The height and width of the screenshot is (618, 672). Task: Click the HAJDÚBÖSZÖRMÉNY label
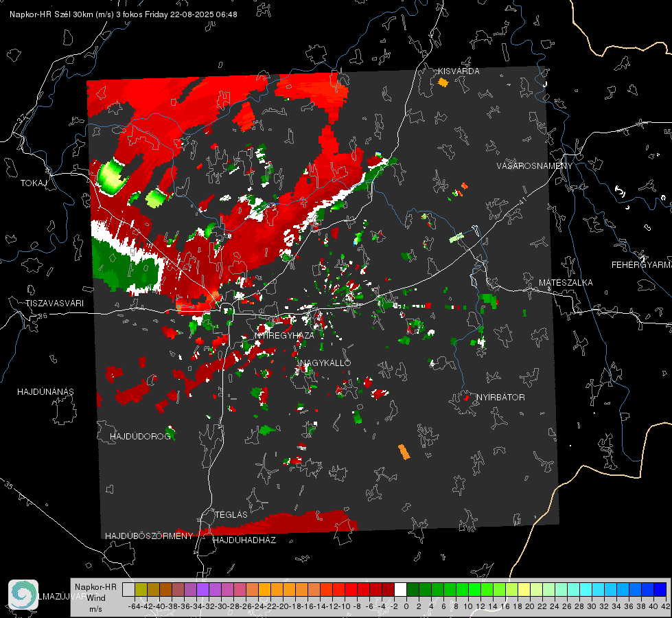tap(149, 536)
